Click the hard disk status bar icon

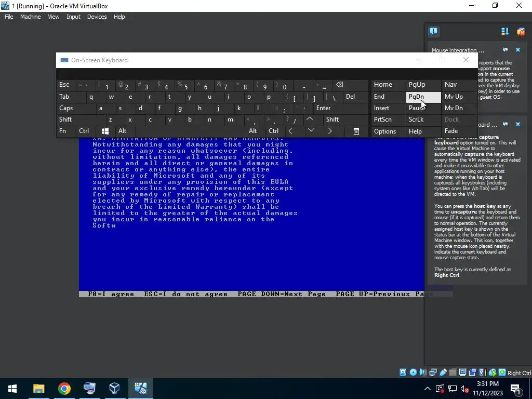tap(403, 373)
